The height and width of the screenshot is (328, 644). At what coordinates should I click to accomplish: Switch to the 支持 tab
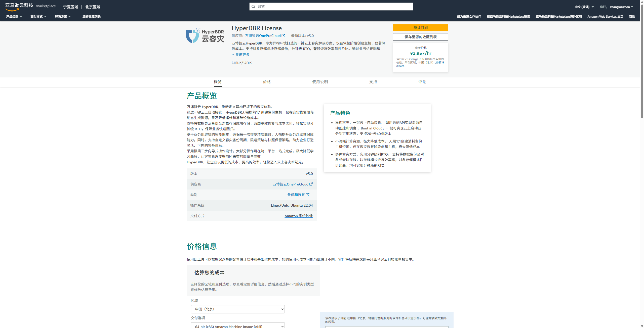point(373,82)
